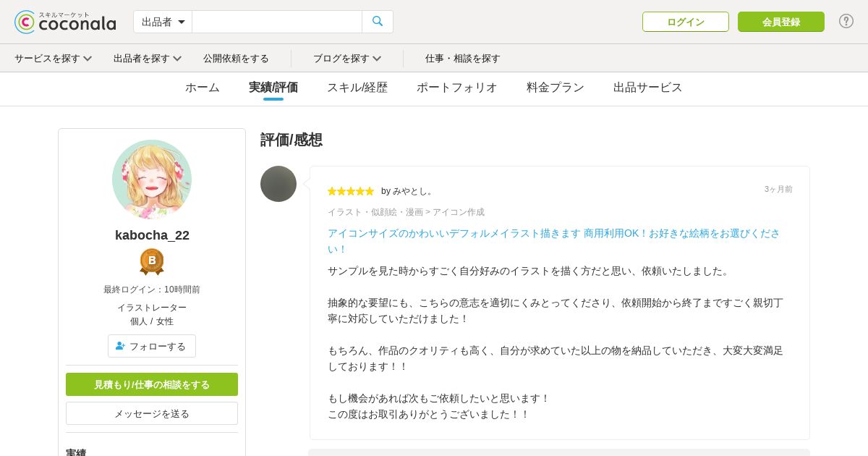
Task: Open the 料金プラン tab
Action: [556, 88]
